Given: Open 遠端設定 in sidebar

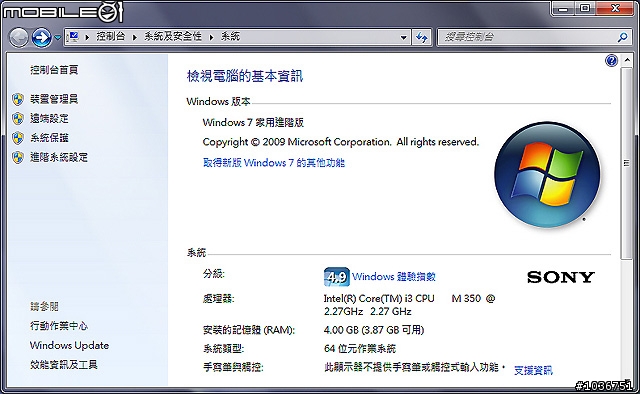Looking at the screenshot, I should [x=49, y=118].
